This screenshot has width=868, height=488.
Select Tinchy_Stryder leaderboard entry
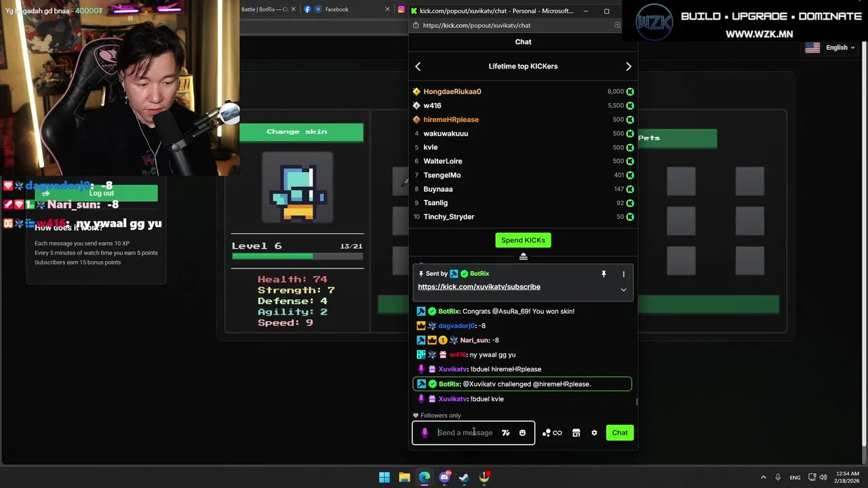pyautogui.click(x=523, y=217)
